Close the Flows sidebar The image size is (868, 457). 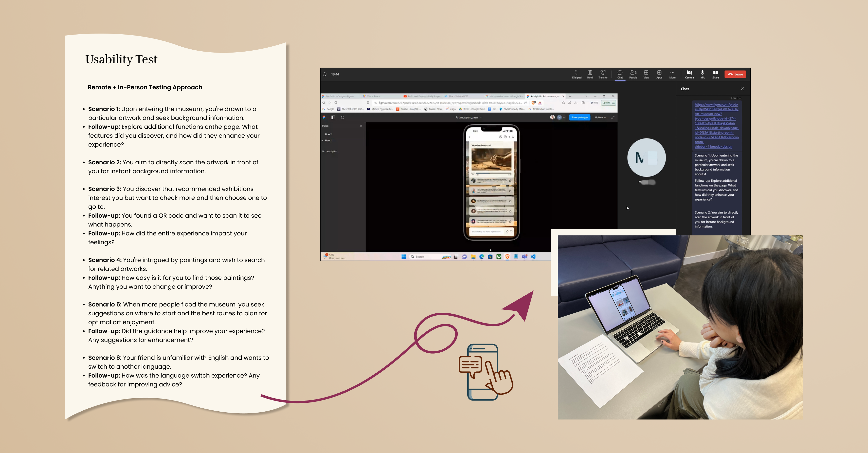click(x=361, y=126)
